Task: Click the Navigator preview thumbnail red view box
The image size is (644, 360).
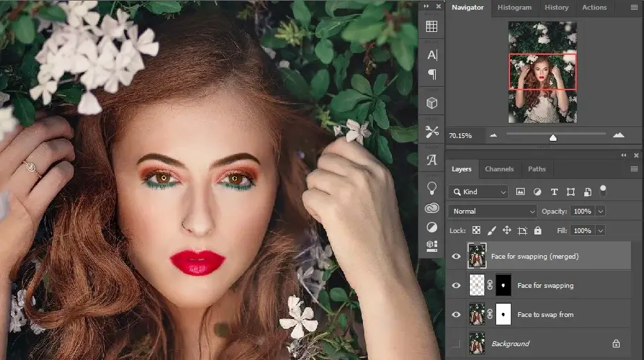Action: pos(543,71)
